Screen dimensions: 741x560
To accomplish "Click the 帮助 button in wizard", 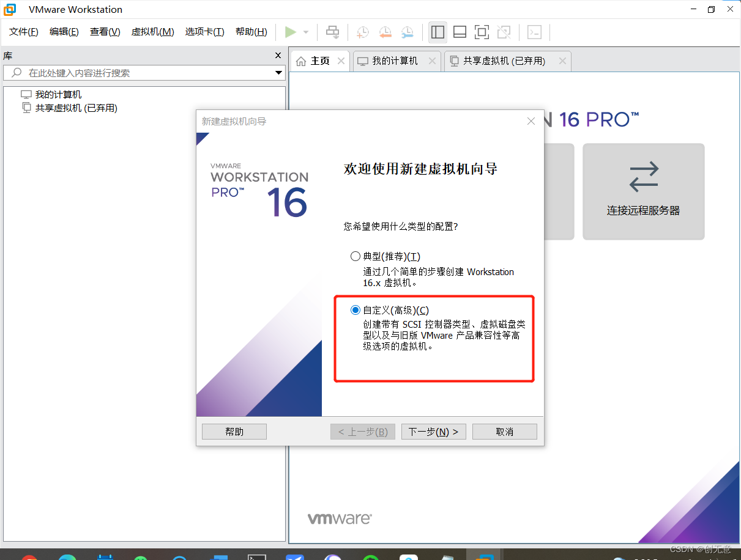I will point(234,432).
